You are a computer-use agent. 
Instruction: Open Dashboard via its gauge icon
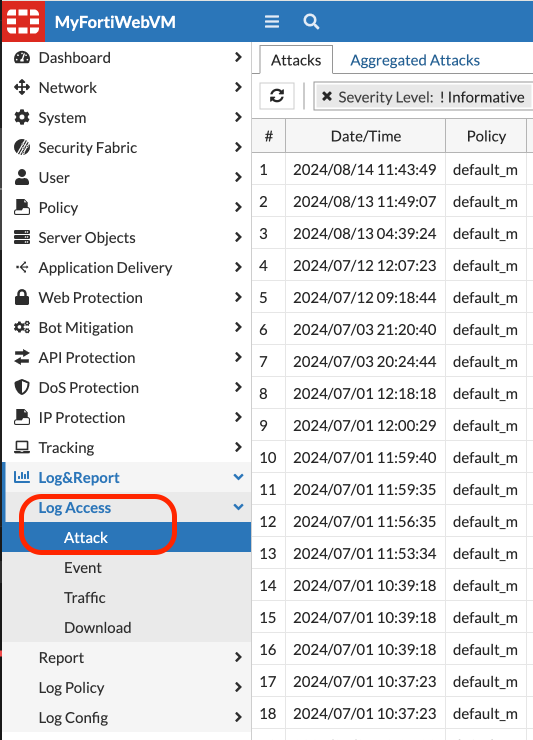pyautogui.click(x=22, y=58)
